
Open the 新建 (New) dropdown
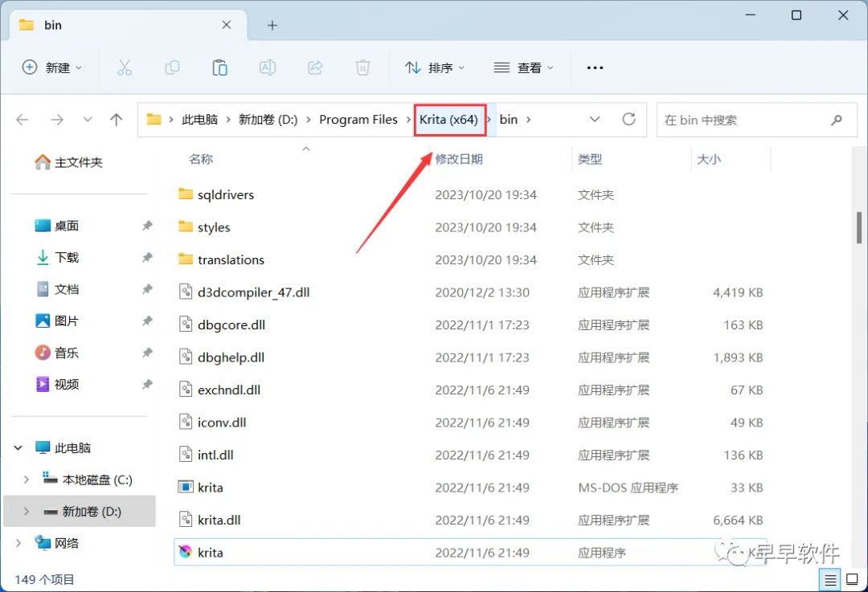click(51, 67)
